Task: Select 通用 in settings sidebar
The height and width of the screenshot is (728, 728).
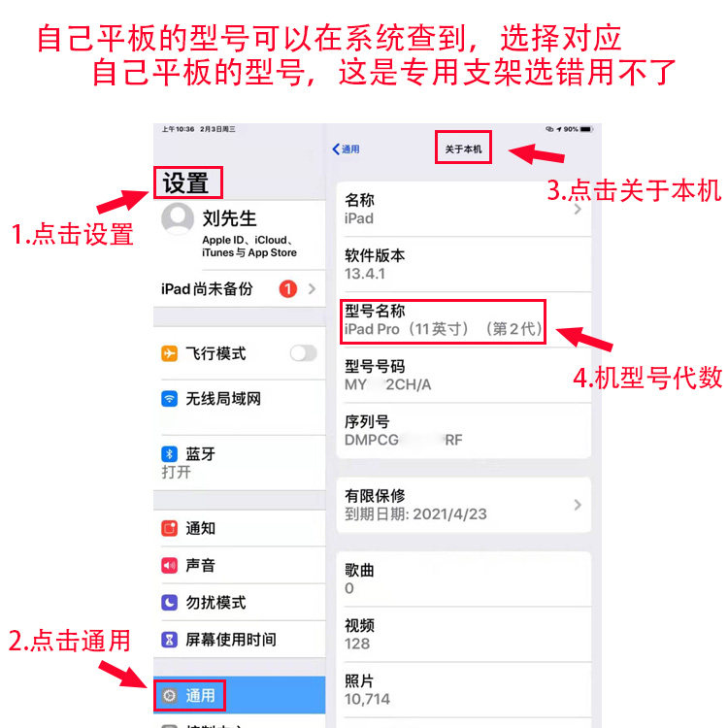Action: 239,695
